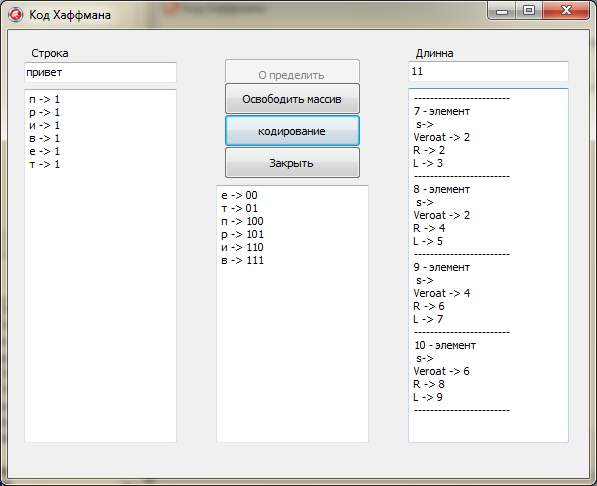The image size is (597, 486).
Task: Select the code line 'в -> 111'
Action: pos(243,260)
